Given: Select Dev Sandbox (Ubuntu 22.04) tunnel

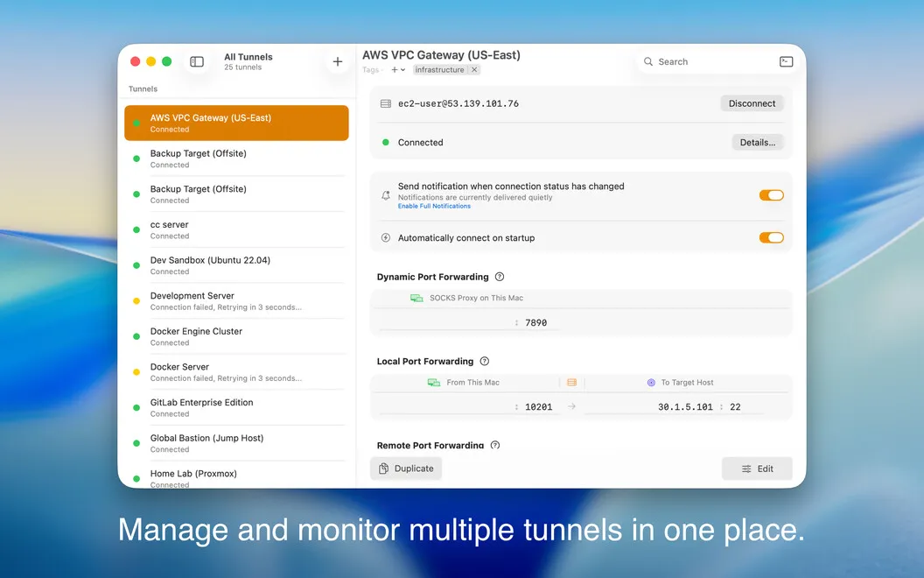Looking at the screenshot, I should tap(236, 265).
